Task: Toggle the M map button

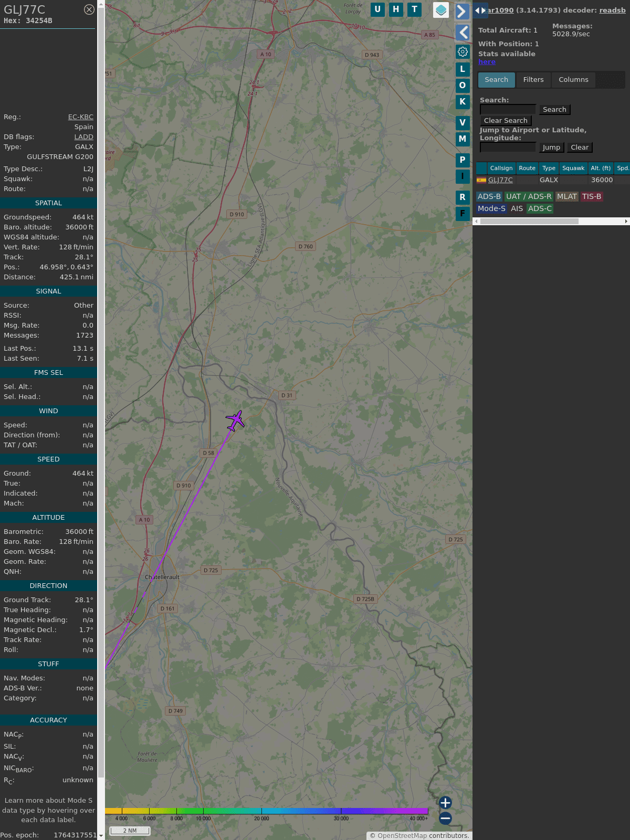Action: click(463, 139)
